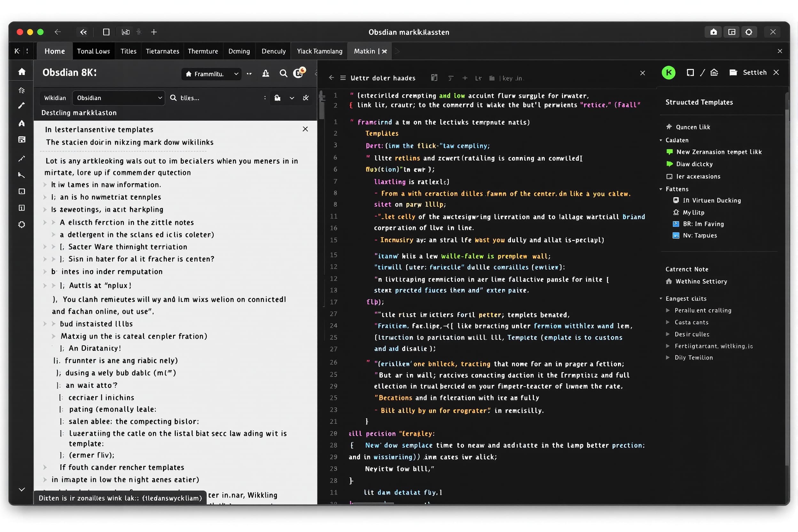Image resolution: width=798 pixels, height=532 pixels.
Task: Select the Yiack Ramolang tab
Action: click(x=320, y=51)
